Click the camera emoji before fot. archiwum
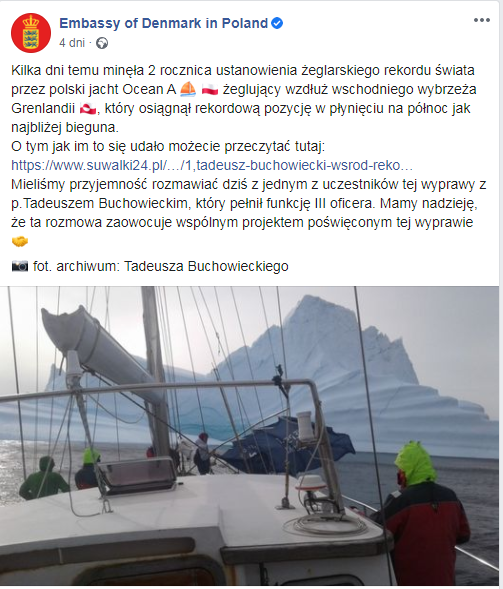The width and height of the screenshot is (503, 589). pos(20,266)
